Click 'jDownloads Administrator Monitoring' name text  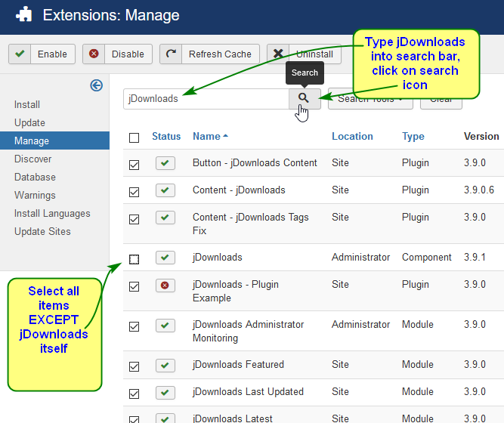pos(248,331)
